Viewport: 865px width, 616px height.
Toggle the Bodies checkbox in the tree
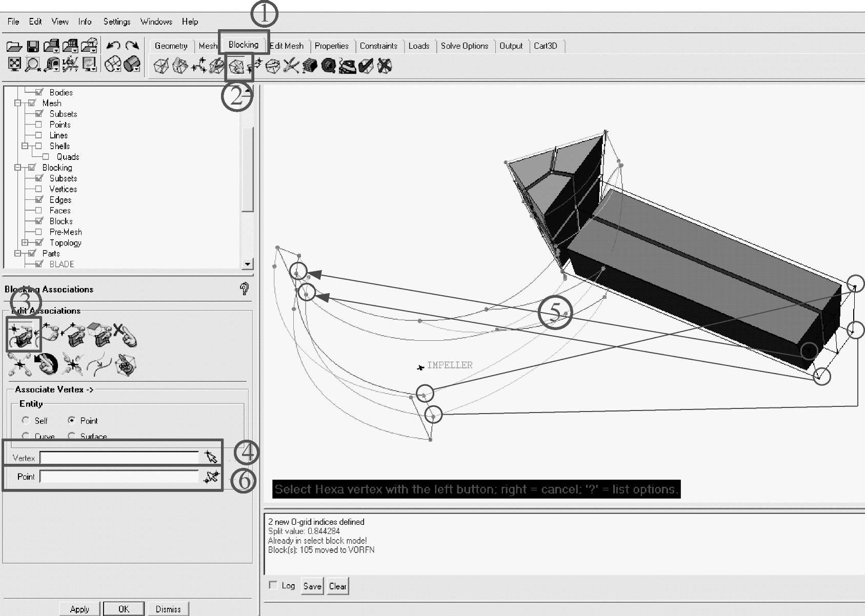[x=39, y=92]
